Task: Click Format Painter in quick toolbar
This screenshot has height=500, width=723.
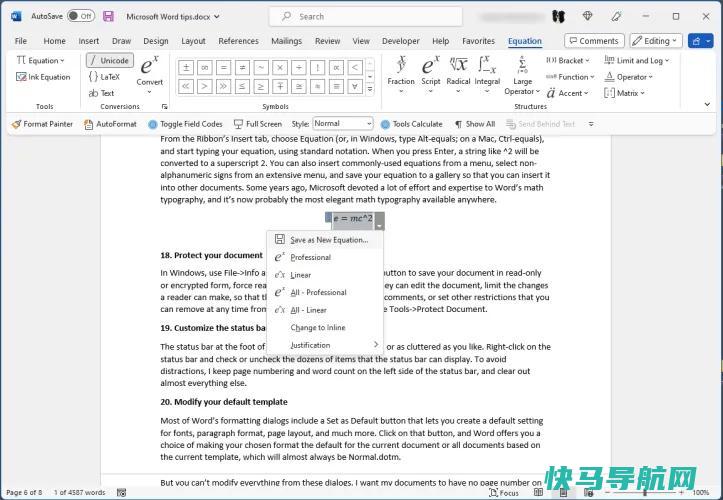Action: (x=42, y=124)
